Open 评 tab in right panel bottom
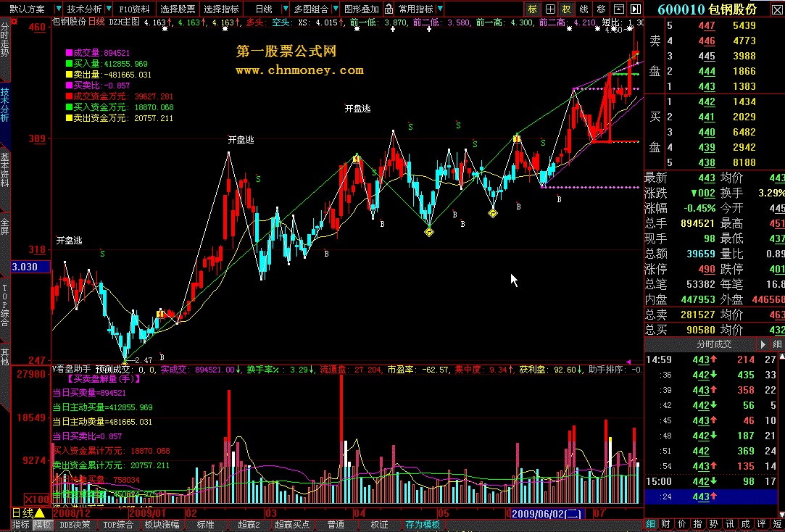Viewport: 785px width, 532px height. pos(762,524)
